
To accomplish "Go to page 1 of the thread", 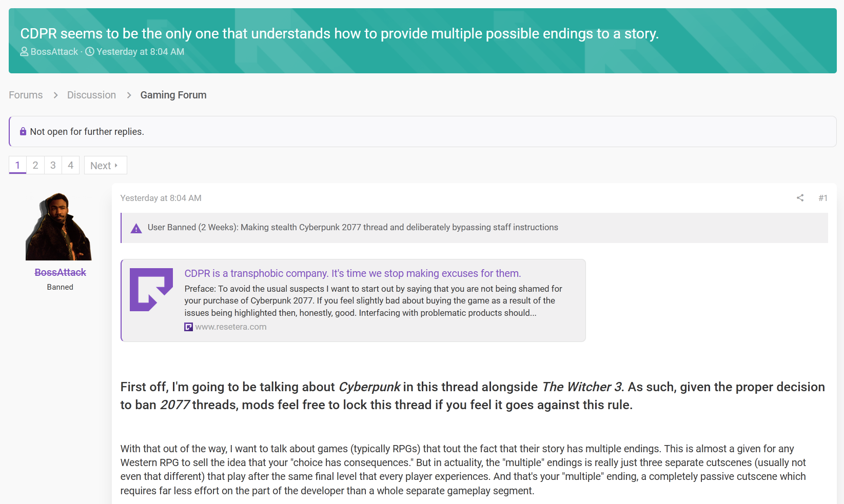I will (x=17, y=165).
